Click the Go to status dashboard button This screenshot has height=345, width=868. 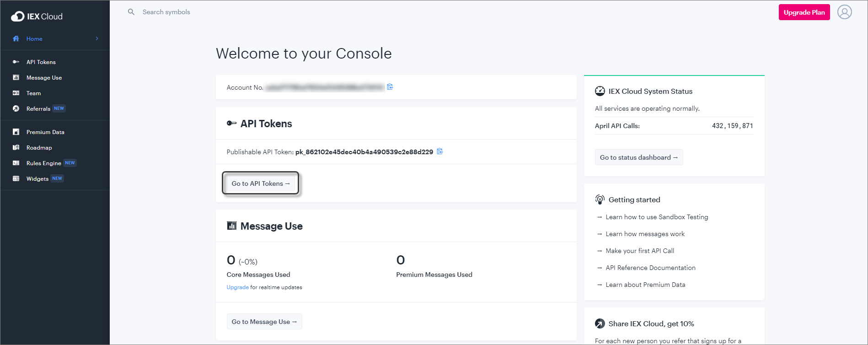(638, 157)
